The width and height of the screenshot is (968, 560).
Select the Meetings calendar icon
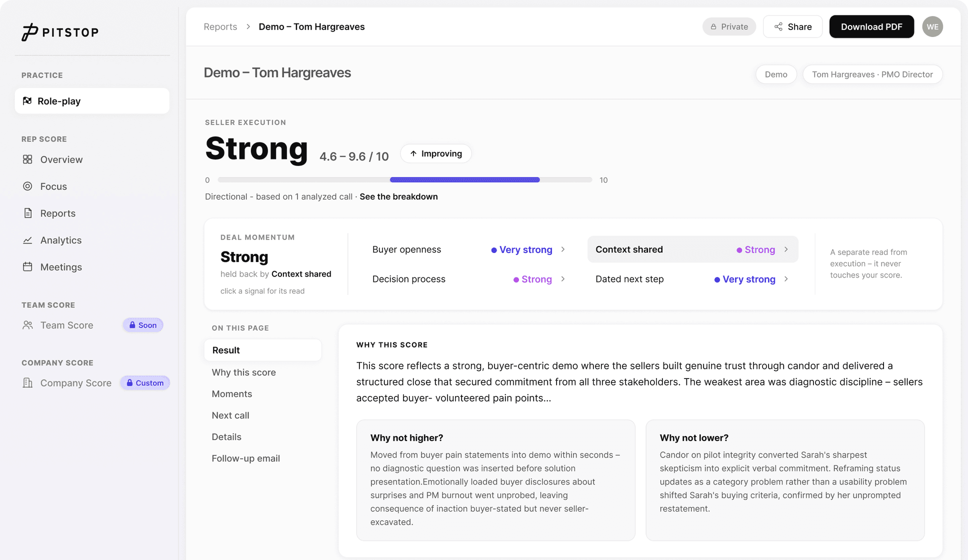(x=27, y=267)
